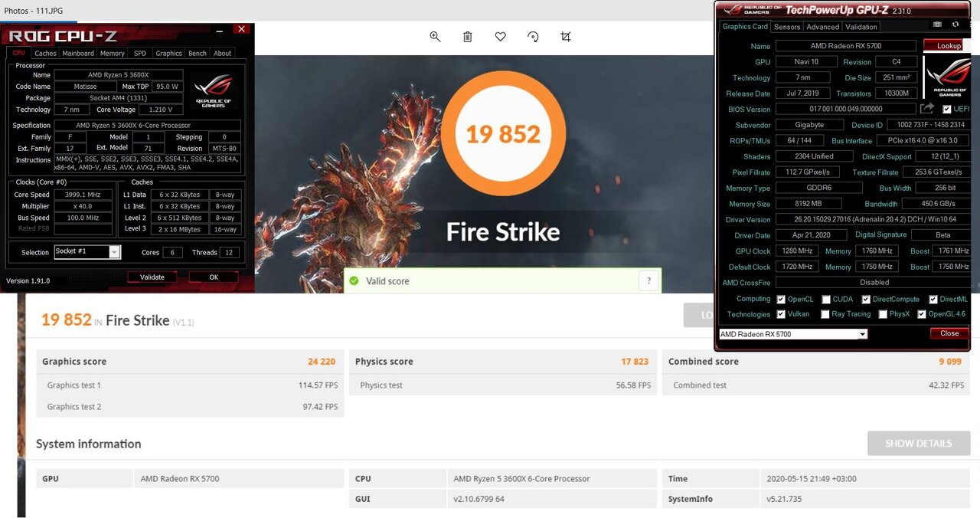980x518 pixels.
Task: Click the Physics score value 17 823
Action: 635,362
